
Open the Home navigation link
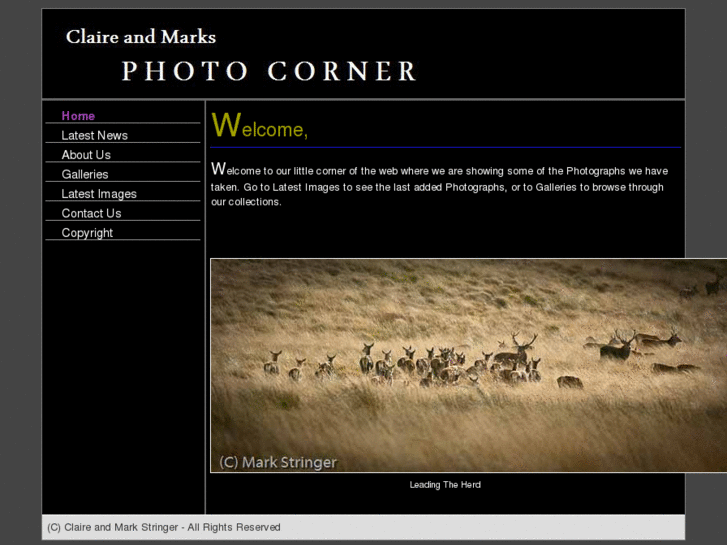tap(78, 116)
